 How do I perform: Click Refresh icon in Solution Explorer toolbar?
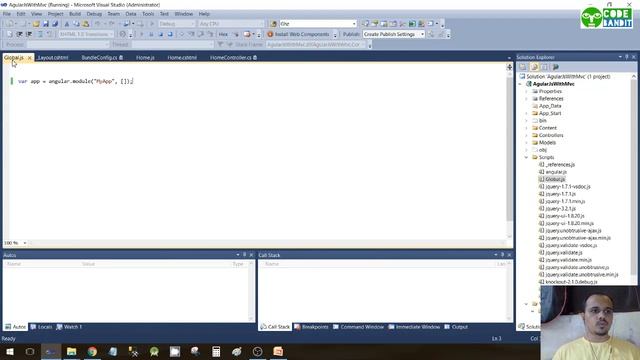click(x=544, y=67)
